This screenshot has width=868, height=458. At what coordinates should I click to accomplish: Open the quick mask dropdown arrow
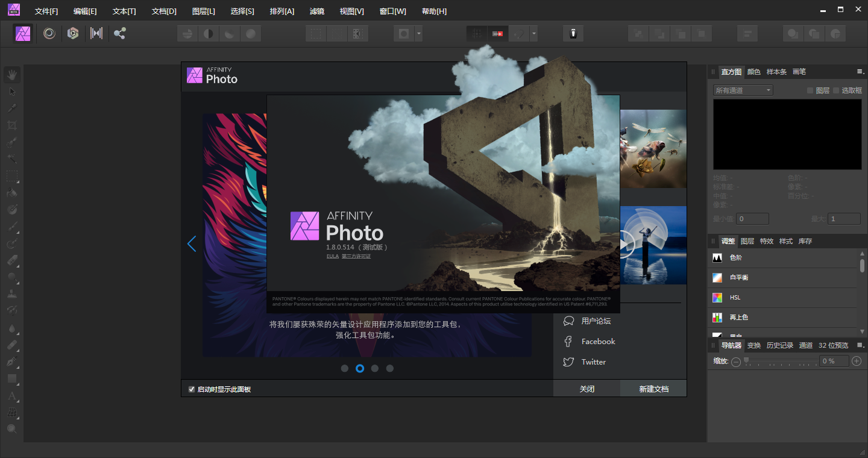(418, 33)
